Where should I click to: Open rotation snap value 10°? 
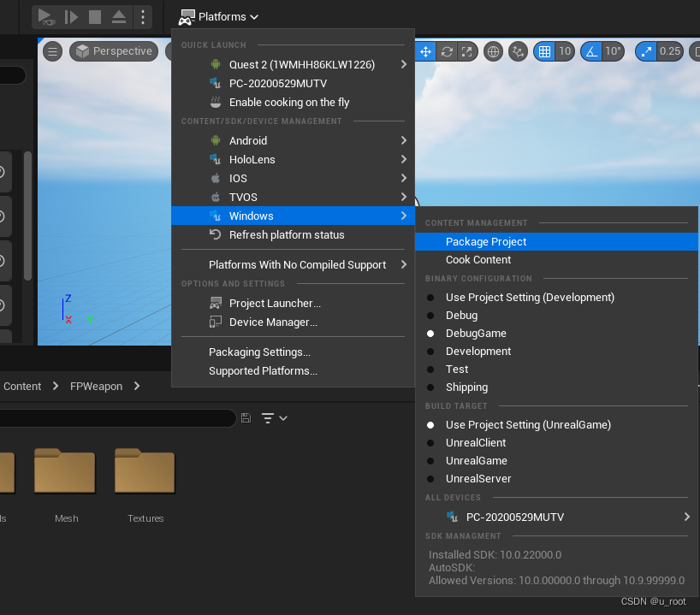tap(613, 52)
